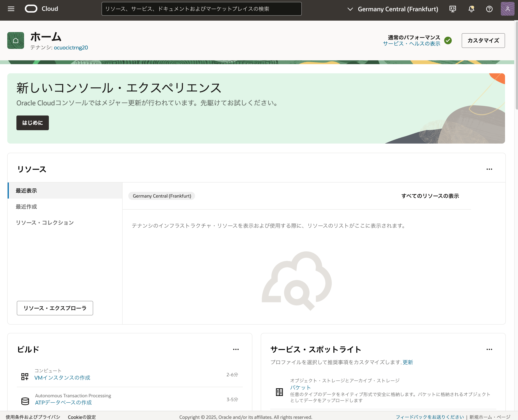Open the リソース panel ellipsis menu
The image size is (518, 420).
(x=489, y=169)
